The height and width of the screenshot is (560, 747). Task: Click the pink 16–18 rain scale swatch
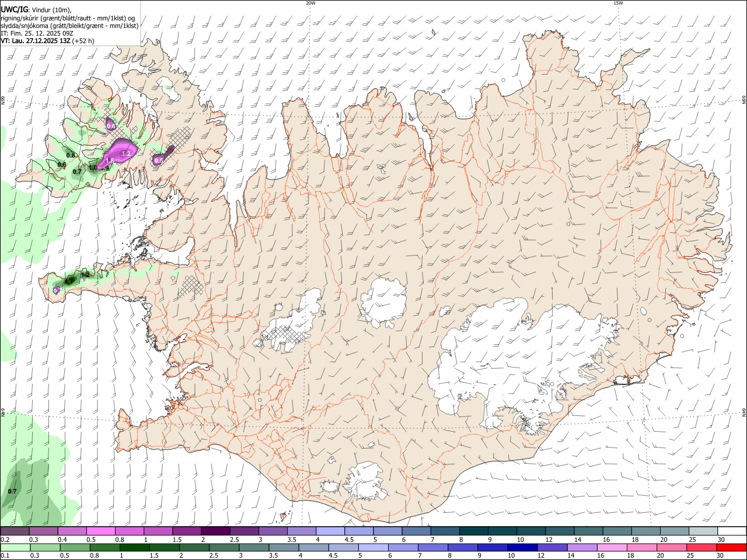(612, 547)
